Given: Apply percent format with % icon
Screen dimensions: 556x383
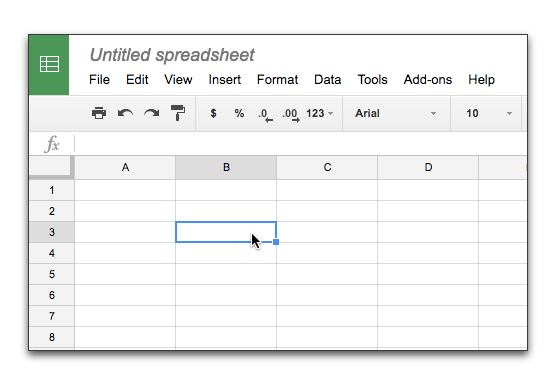Looking at the screenshot, I should tap(239, 113).
